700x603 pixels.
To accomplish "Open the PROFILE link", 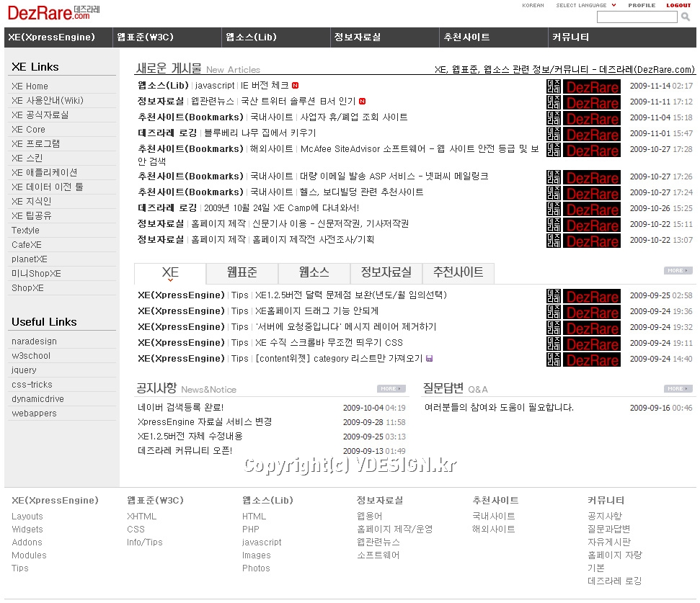I will (x=642, y=5).
